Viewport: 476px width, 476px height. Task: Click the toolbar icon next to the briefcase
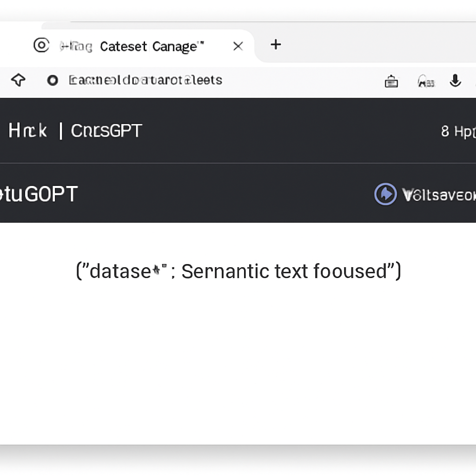(x=426, y=81)
